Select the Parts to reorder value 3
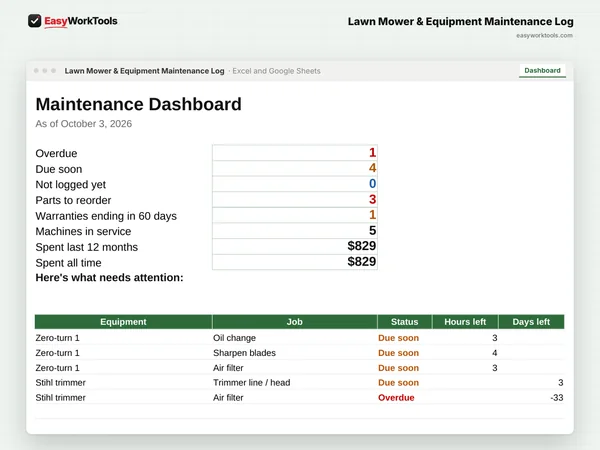The width and height of the screenshot is (600, 450). point(295,199)
